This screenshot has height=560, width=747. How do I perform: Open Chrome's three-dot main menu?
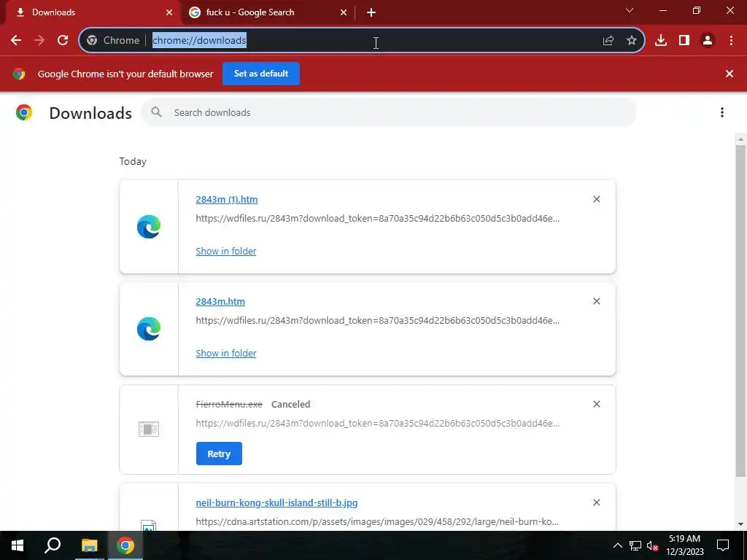tap(731, 41)
